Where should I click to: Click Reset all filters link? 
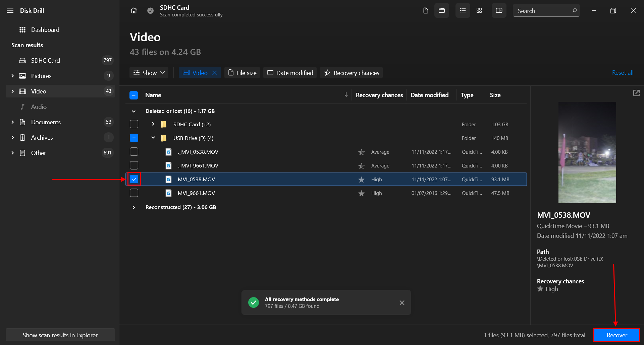click(623, 73)
